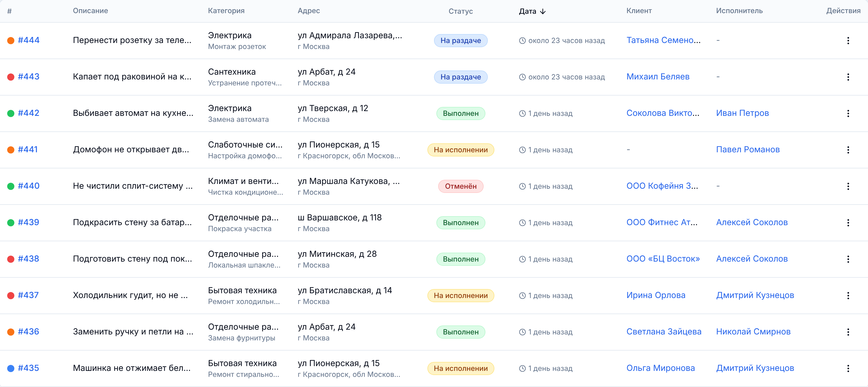Screen dimensions: 868x387
Task: Open actions menu for request #435
Action: (x=848, y=368)
